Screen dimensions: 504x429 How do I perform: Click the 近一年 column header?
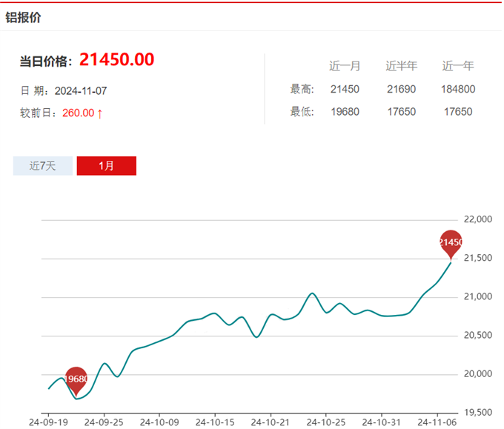tap(458, 66)
